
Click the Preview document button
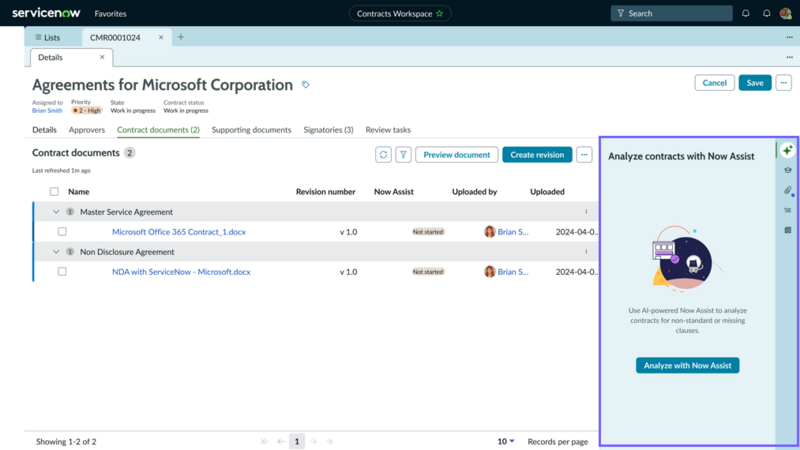click(457, 155)
